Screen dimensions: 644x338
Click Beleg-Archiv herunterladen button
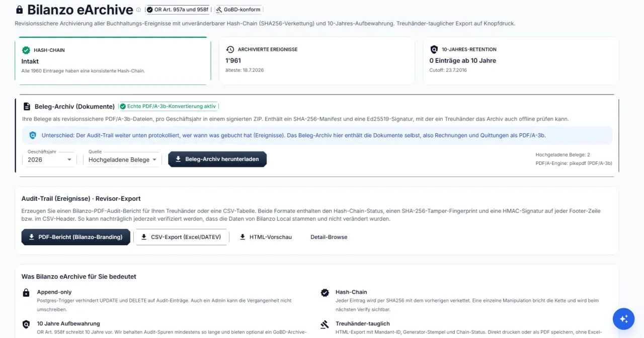(217, 159)
